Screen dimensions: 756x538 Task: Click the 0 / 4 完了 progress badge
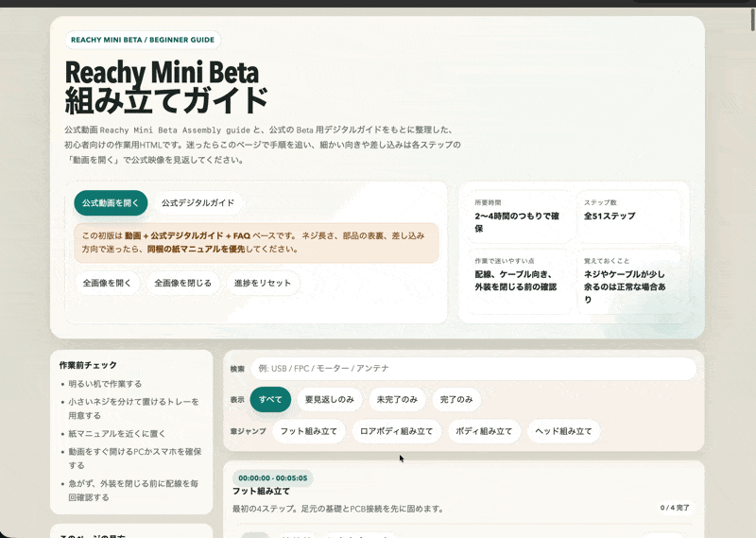(675, 508)
